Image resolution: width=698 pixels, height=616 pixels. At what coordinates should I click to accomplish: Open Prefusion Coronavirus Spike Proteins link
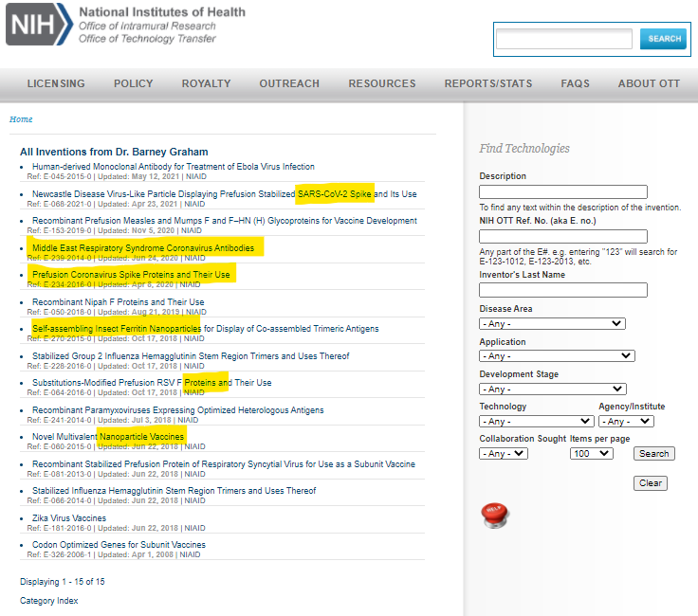[x=131, y=275]
